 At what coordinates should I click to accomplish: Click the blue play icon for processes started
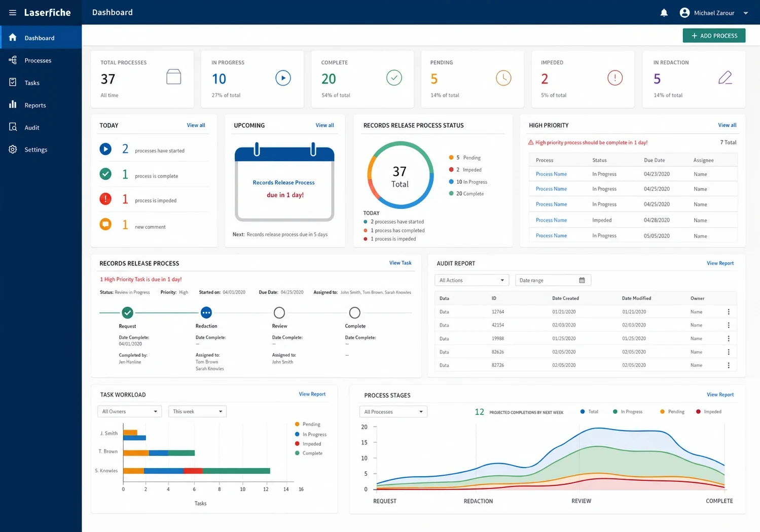pos(105,149)
